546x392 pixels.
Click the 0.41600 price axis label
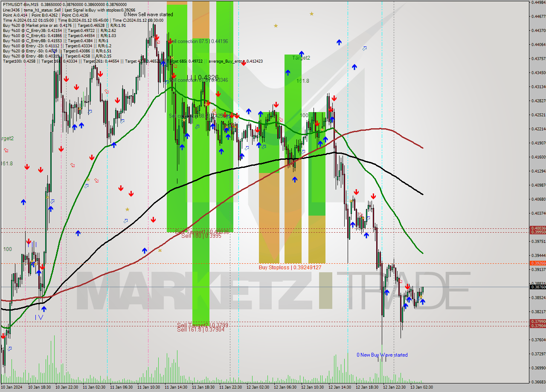coord(538,157)
